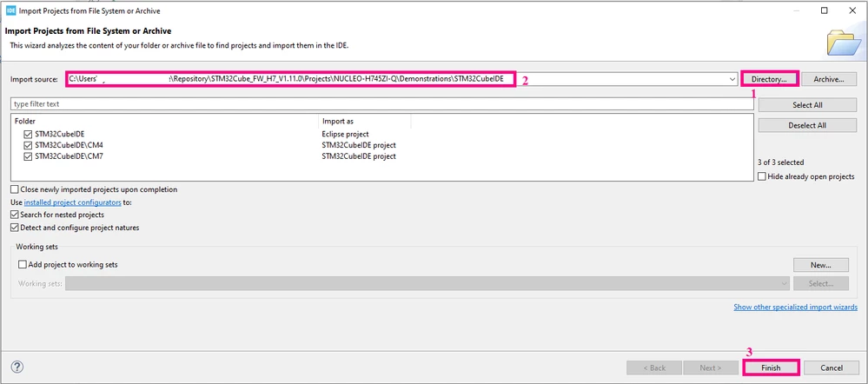Select the 'Eclipse project' import type cell
868x384 pixels.
click(x=345, y=134)
